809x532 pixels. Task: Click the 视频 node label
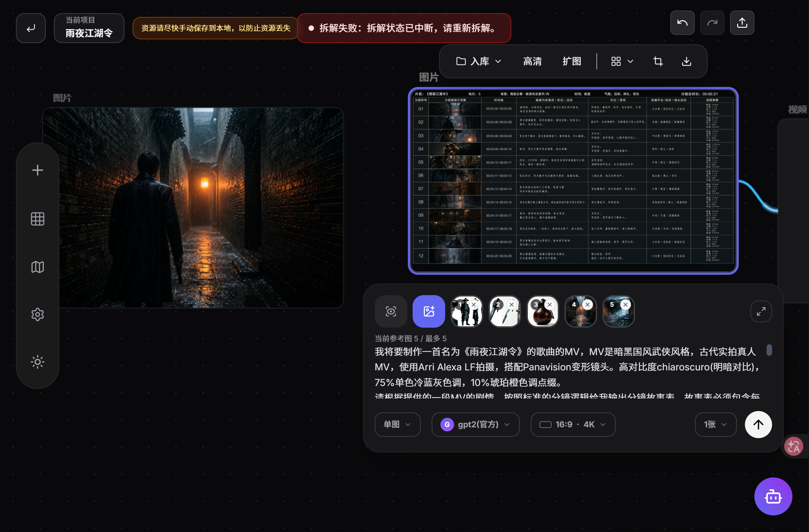click(x=797, y=109)
